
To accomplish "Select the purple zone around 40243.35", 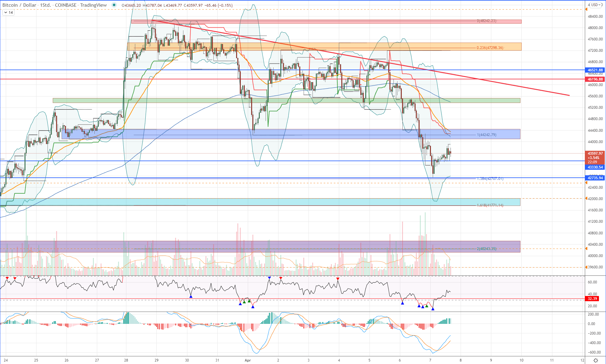I will [x=260, y=247].
